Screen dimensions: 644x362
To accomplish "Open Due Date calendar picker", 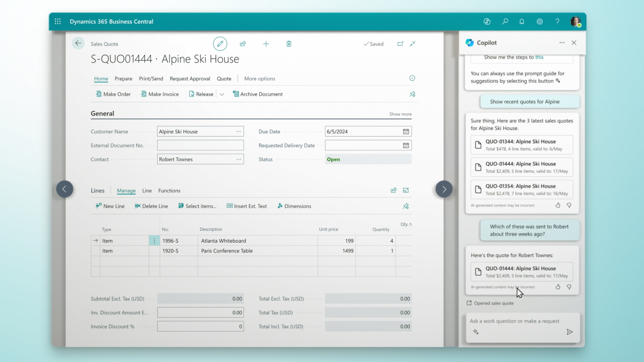I will coord(406,132).
